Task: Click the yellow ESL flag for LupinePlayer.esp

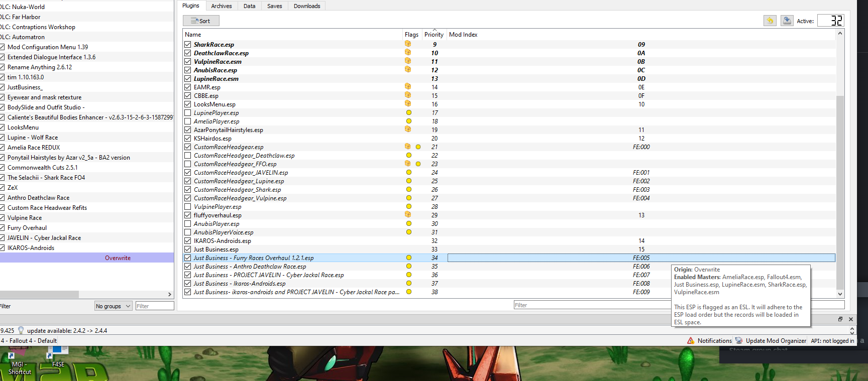Action: [409, 112]
